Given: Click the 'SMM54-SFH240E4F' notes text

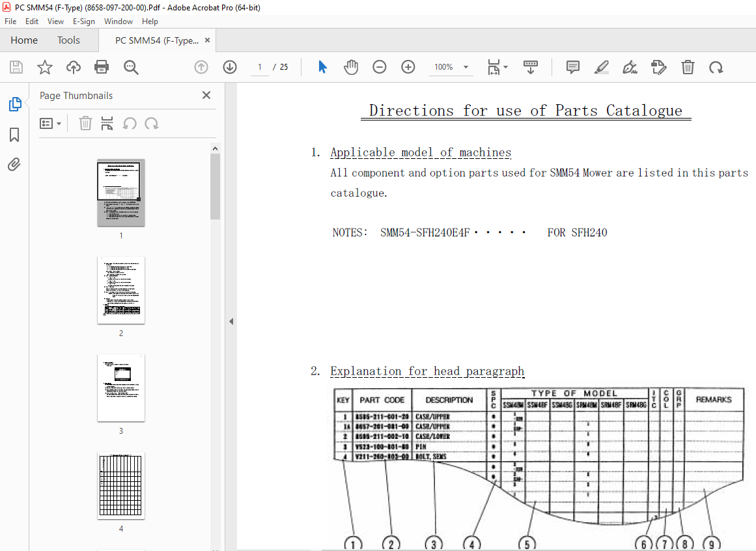Looking at the screenshot, I should (425, 233).
